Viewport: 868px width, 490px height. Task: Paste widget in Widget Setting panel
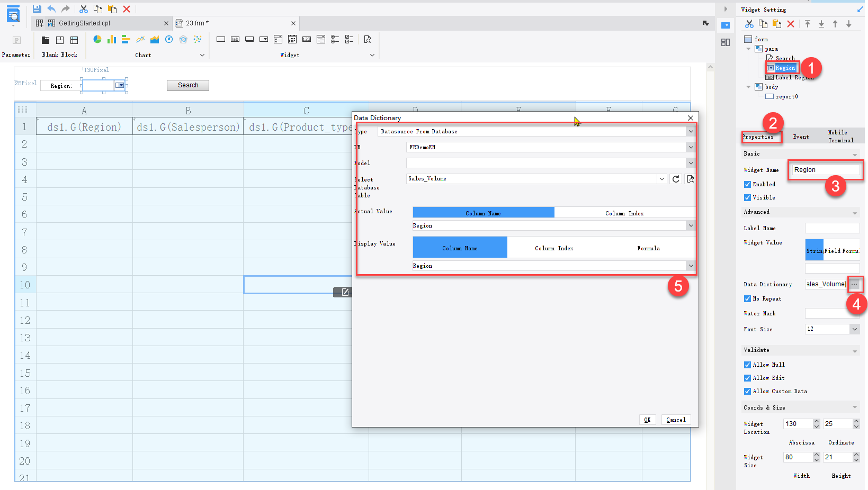pyautogui.click(x=776, y=24)
